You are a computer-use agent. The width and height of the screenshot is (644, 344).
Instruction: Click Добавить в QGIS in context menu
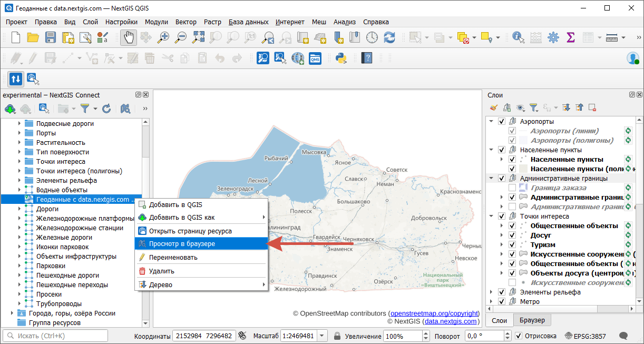(202, 204)
